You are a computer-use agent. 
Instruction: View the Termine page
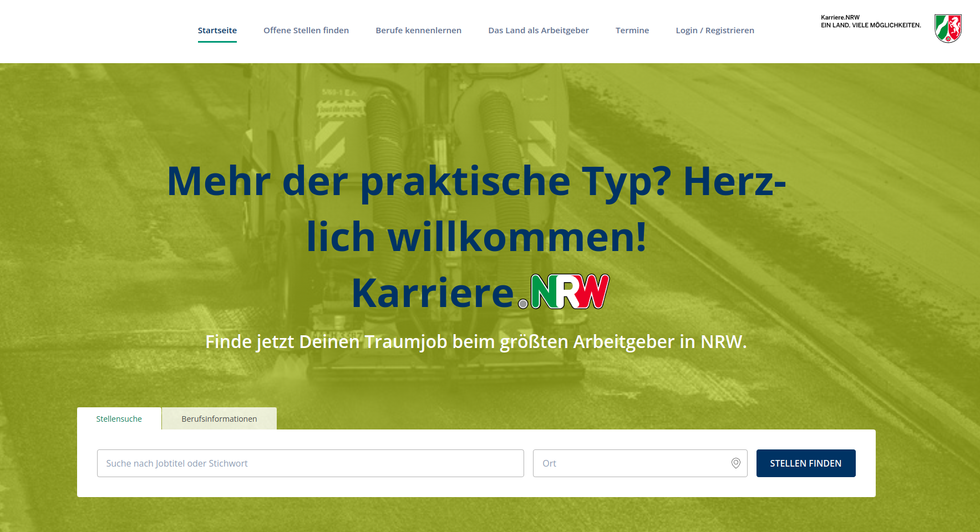[x=632, y=30]
